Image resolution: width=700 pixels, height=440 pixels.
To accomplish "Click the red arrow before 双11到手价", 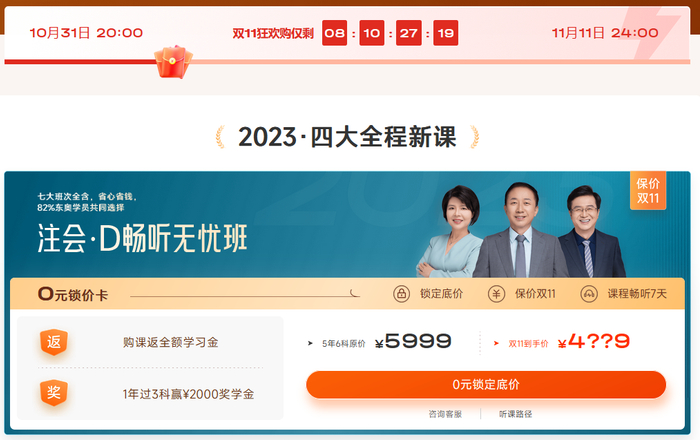I will click(x=496, y=343).
